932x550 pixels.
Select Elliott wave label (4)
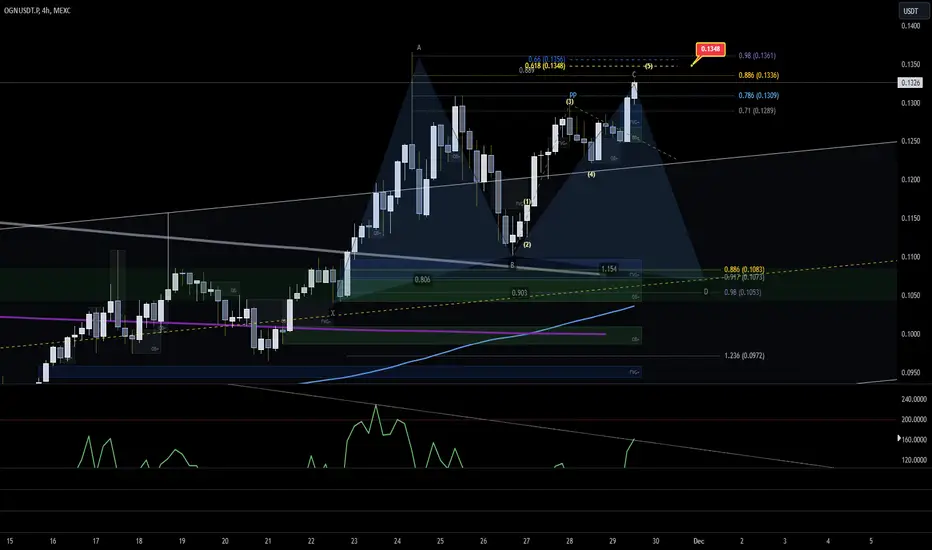point(591,175)
